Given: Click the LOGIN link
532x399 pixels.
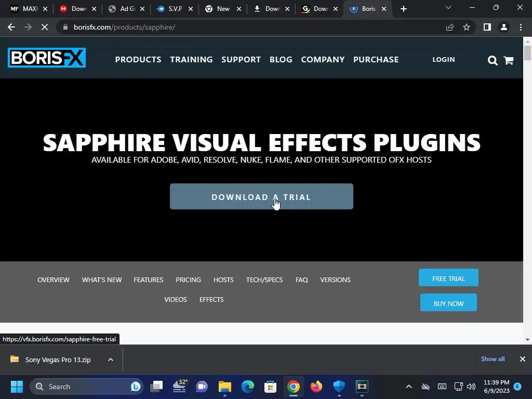Looking at the screenshot, I should [444, 59].
